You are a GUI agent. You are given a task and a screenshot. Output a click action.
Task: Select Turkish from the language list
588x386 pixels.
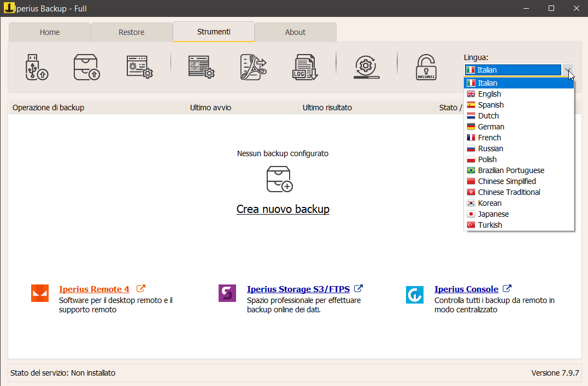pos(519,225)
